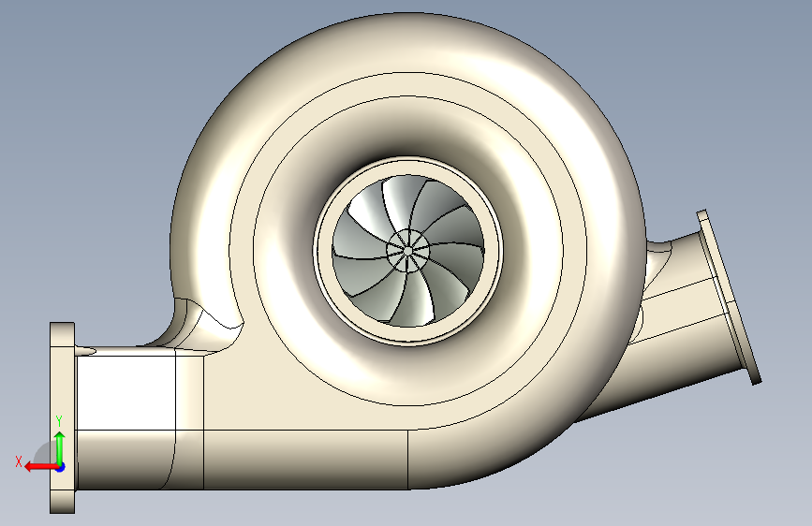Select the angled flange on the right outlet
Viewport: 812px width, 526px height.
point(730,297)
